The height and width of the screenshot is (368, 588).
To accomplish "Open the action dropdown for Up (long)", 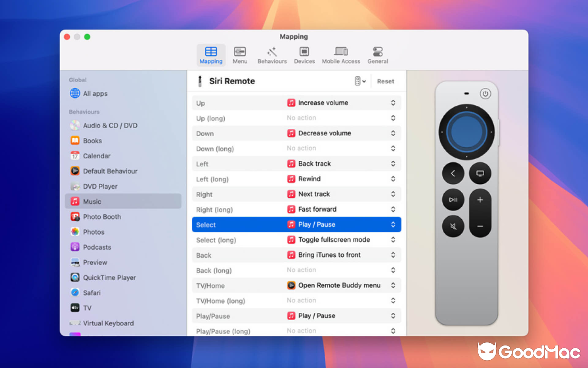I will click(x=393, y=118).
